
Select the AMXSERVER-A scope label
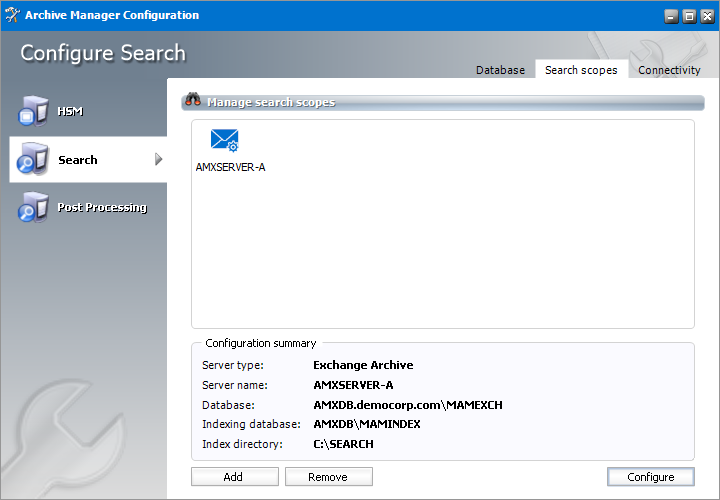tap(231, 167)
